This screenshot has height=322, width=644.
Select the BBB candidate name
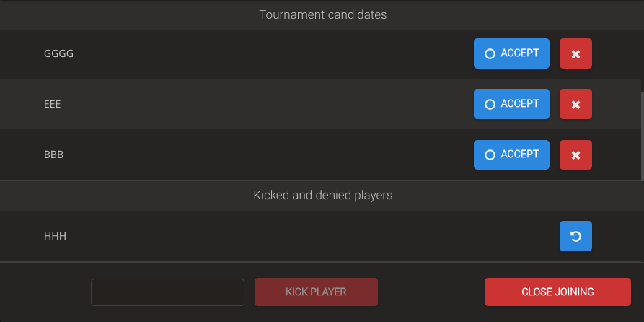pos(53,155)
